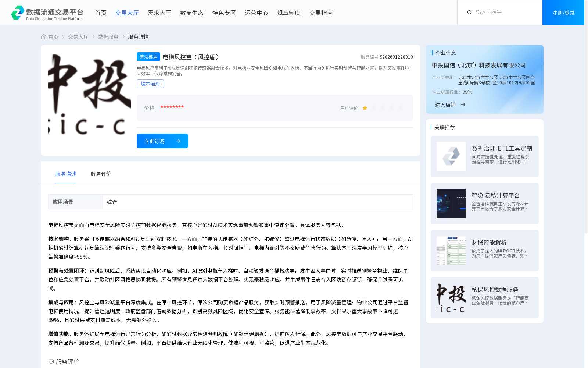This screenshot has width=588, height=368.
Task: Open 首页 in top navigation
Action: click(x=101, y=13)
